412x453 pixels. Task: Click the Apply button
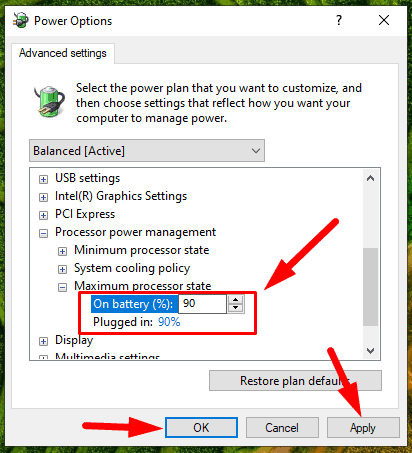(x=363, y=427)
